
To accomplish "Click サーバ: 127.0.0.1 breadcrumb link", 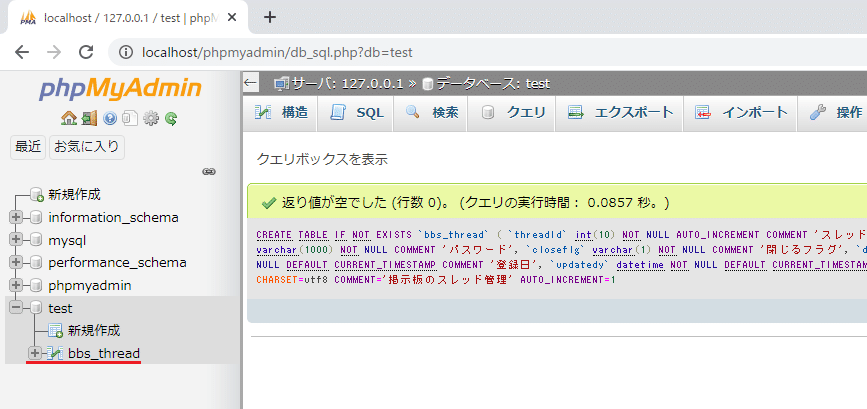I will [x=347, y=84].
